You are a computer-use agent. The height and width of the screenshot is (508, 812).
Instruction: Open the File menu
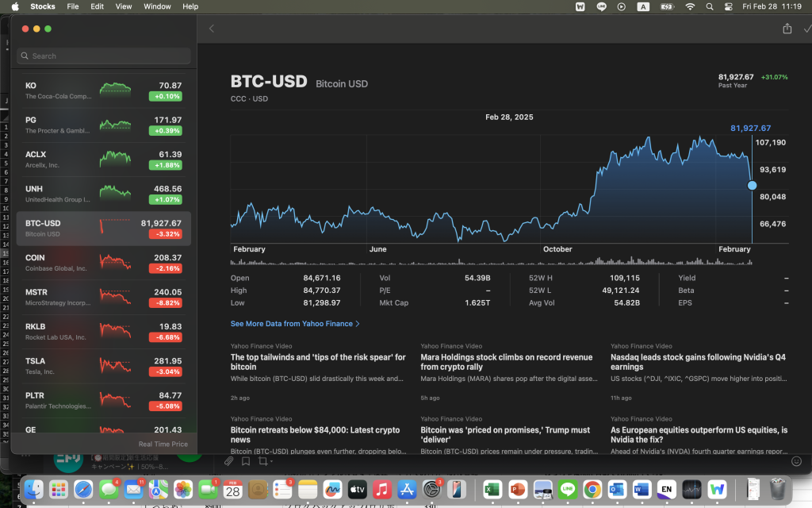(x=72, y=6)
